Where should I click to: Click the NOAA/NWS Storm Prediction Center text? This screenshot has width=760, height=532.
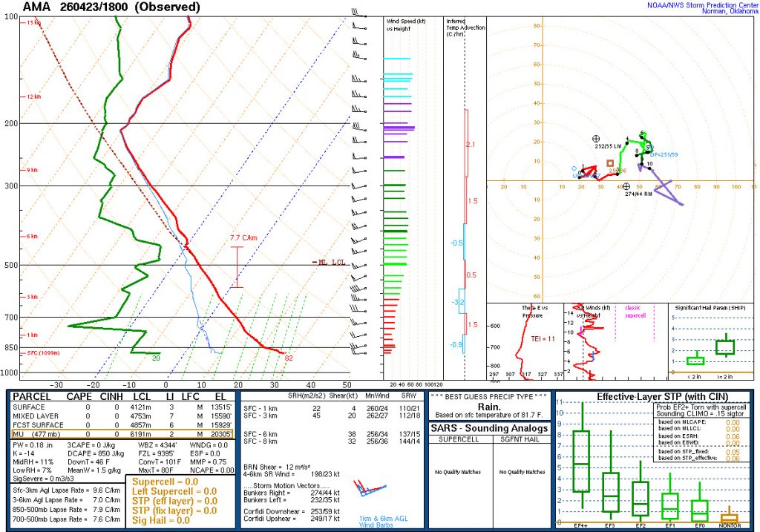702,5
